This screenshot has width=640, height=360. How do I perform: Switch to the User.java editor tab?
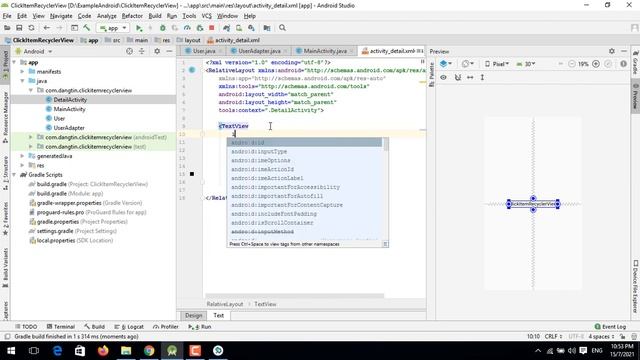(204, 51)
